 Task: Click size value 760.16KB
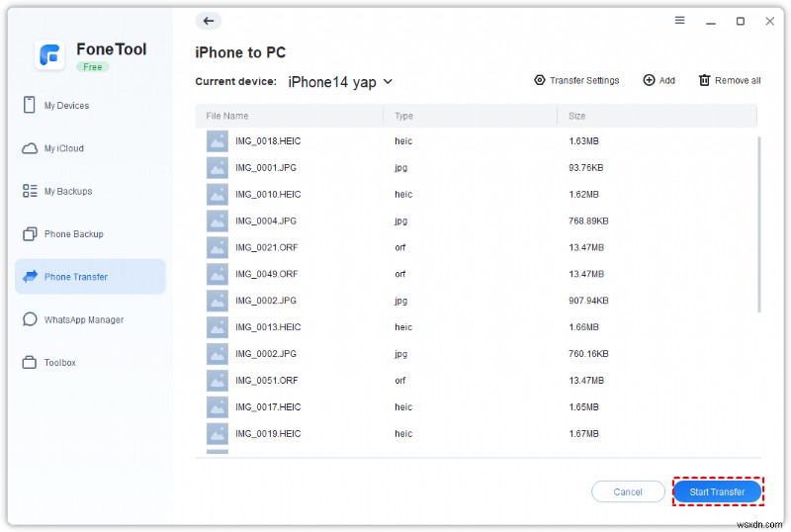[588, 354]
